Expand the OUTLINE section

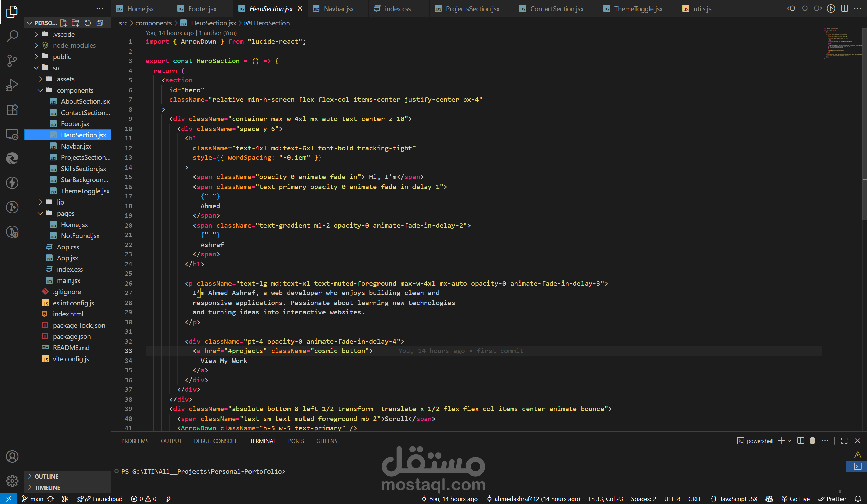[68, 476]
